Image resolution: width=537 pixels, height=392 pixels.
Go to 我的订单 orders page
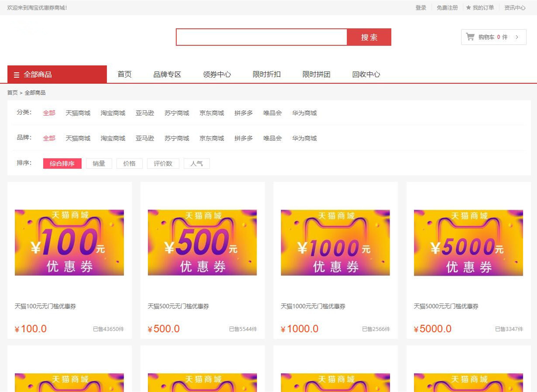coord(483,7)
